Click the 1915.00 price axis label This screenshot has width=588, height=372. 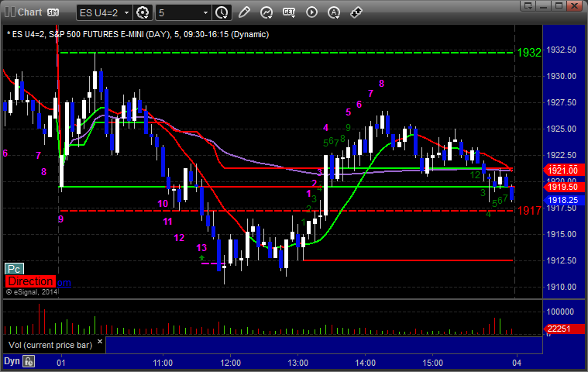[x=561, y=234]
